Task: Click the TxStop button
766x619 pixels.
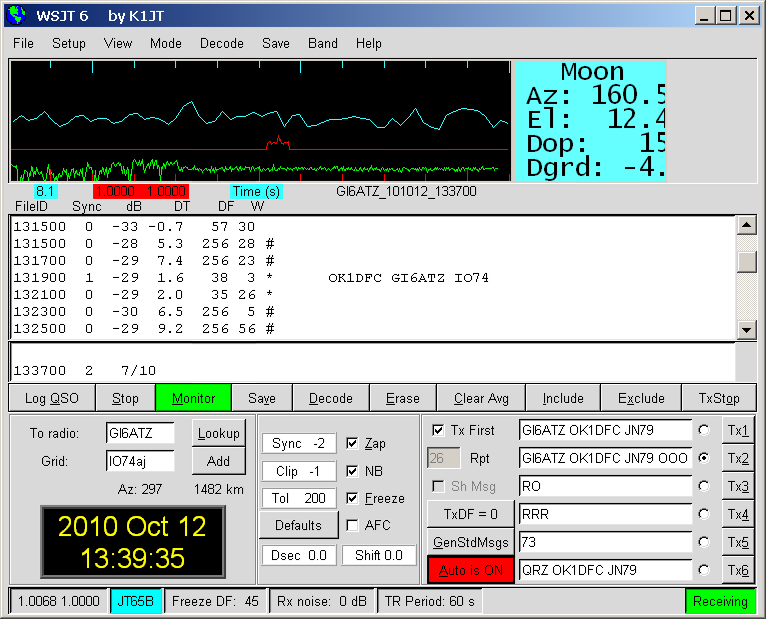Action: 719,398
